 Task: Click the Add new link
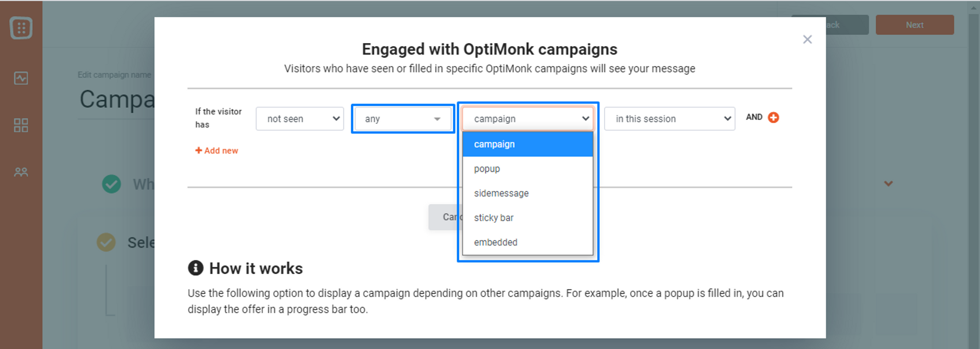pos(217,151)
